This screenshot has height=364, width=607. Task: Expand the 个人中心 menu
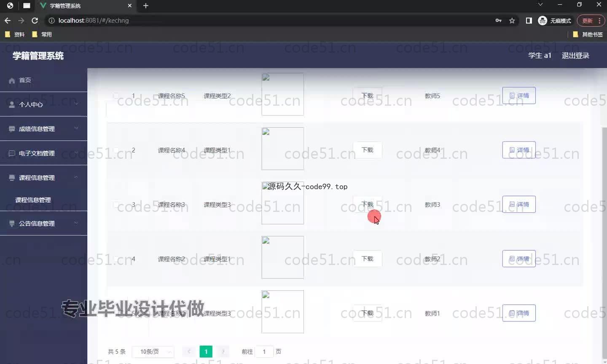tap(43, 104)
